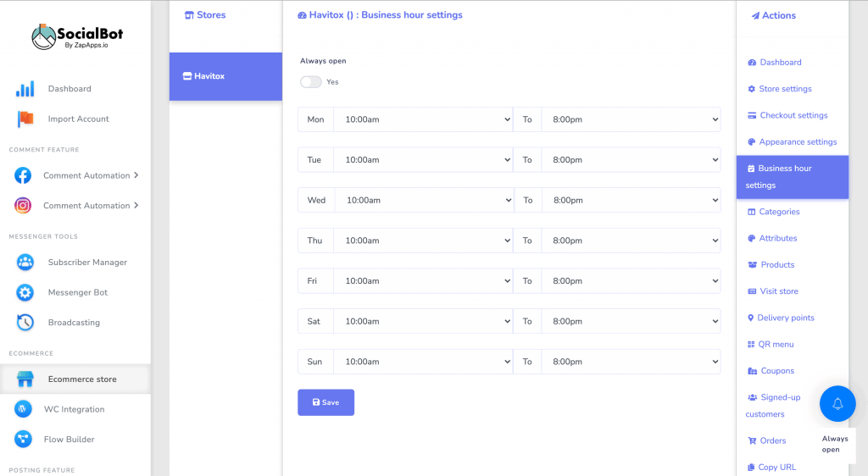Viewport: 868px width, 476px height.
Task: Select the Havitox store entry
Action: coord(225,76)
